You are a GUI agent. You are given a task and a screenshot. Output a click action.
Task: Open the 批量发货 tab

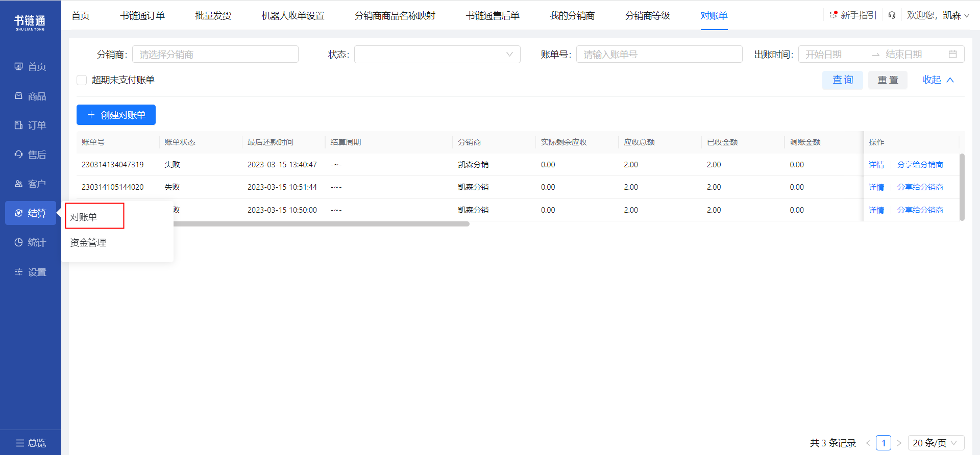213,15
